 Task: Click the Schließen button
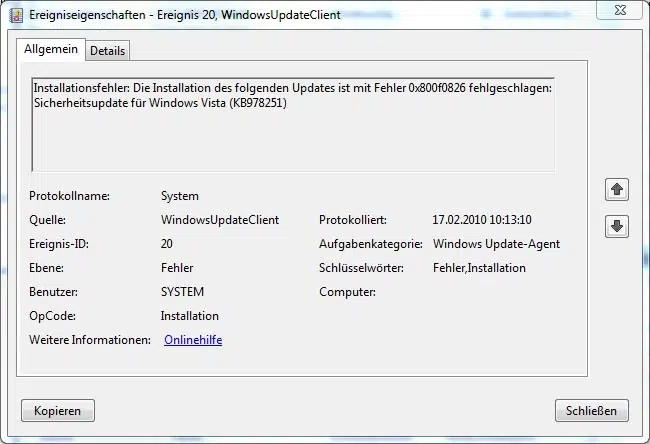[592, 410]
